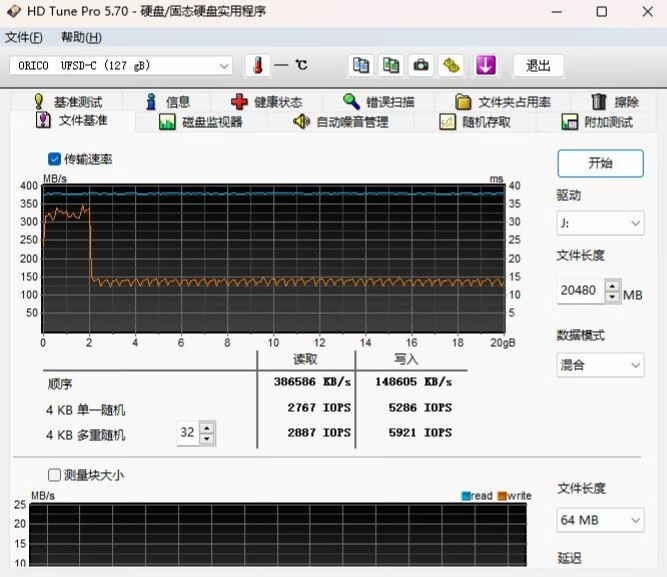Open the 磁盘监视器 disk monitor tab

[x=200, y=122]
